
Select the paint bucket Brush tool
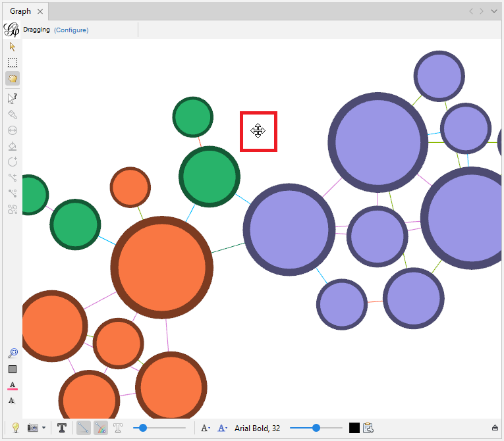(x=13, y=146)
